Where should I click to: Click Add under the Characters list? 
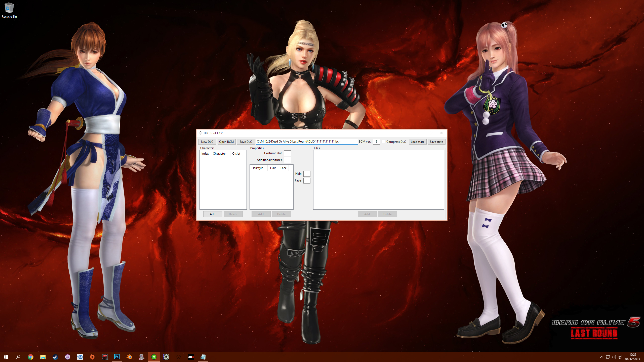pos(213,214)
